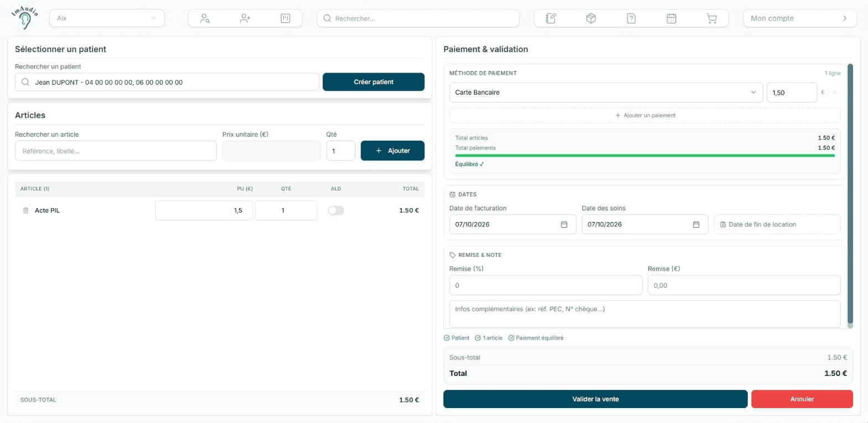
Task: Click Ajouter un paiement
Action: pos(645,115)
